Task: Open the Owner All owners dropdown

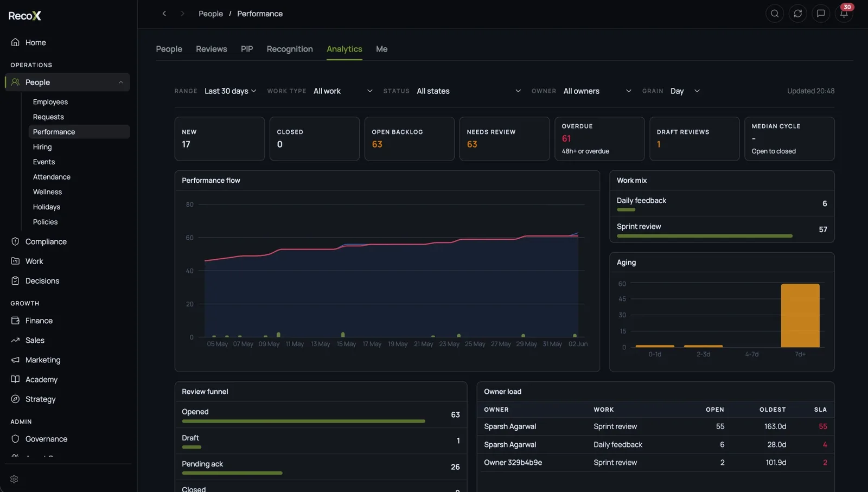Action: [x=597, y=91]
